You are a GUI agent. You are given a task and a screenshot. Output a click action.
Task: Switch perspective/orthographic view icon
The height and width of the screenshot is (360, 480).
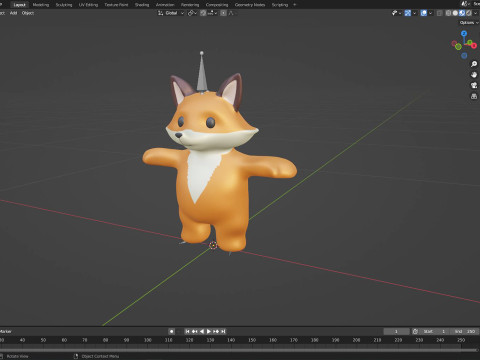pyautogui.click(x=474, y=96)
